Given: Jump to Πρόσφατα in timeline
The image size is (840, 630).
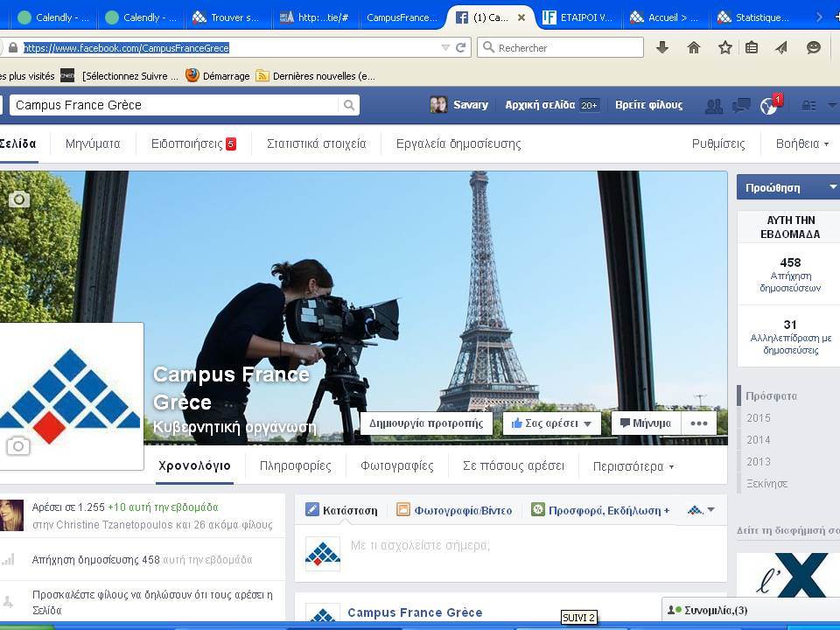Looking at the screenshot, I should coord(772,395).
